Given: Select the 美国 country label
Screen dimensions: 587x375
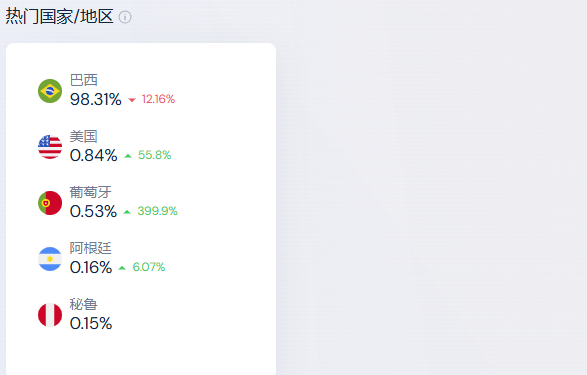Looking at the screenshot, I should click(x=84, y=136).
